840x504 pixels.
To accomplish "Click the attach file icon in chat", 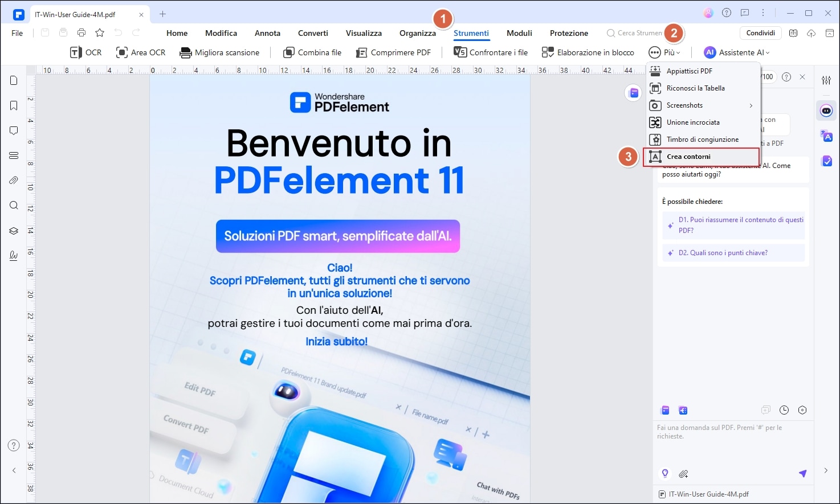I will (x=683, y=473).
